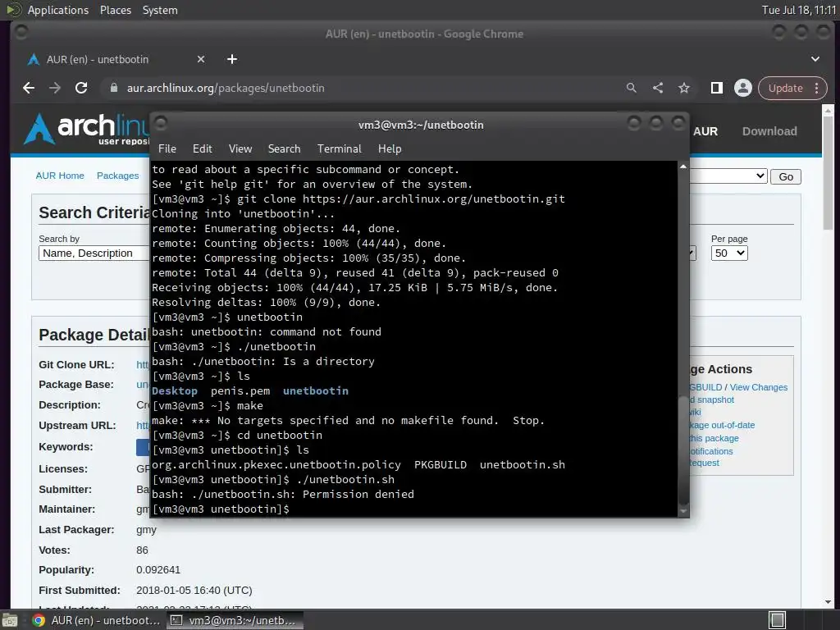Open the Applications menu in top panel
The height and width of the screenshot is (630, 840).
(58, 10)
